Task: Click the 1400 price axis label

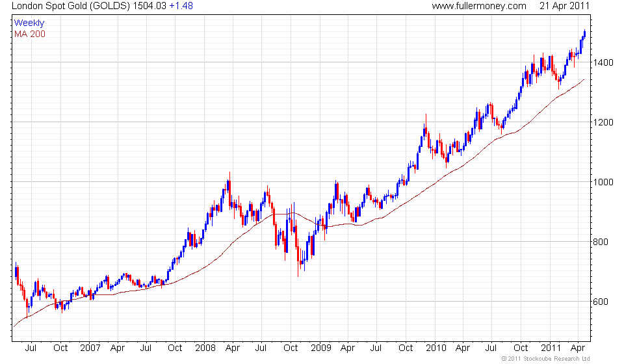Action: [603, 62]
